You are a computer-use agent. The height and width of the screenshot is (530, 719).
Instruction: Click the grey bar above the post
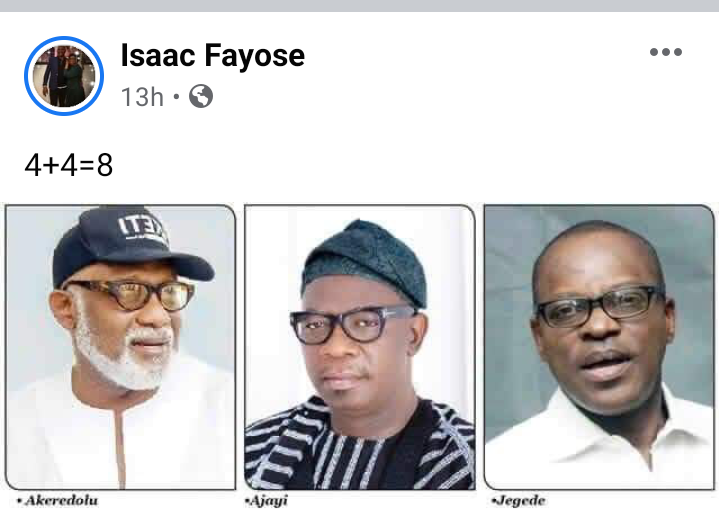(x=359, y=5)
